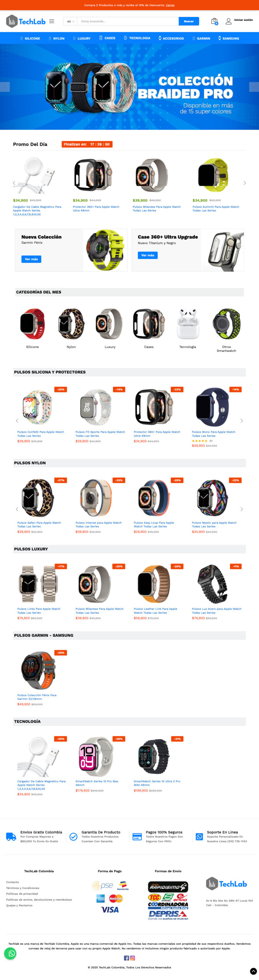Click the TechLab logo in header
259x980 pixels.
[26, 21]
